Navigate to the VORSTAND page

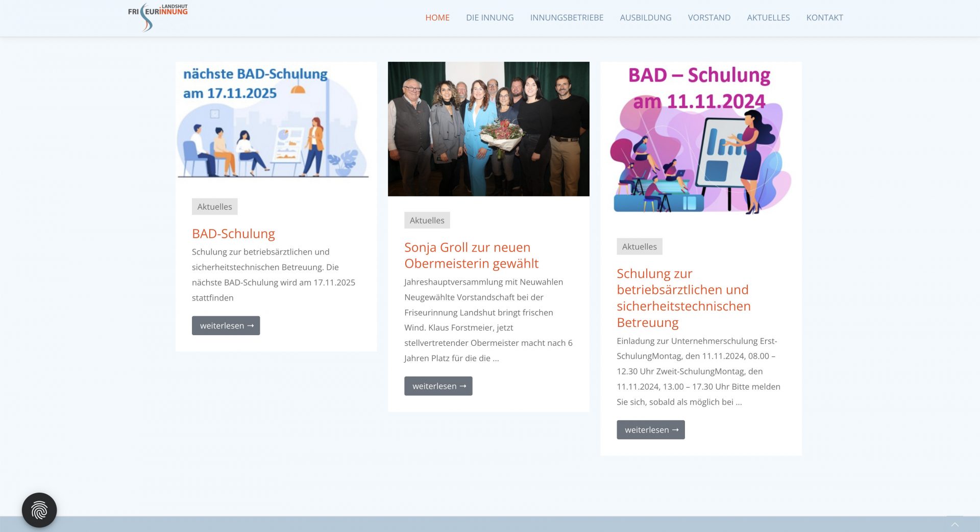click(709, 18)
